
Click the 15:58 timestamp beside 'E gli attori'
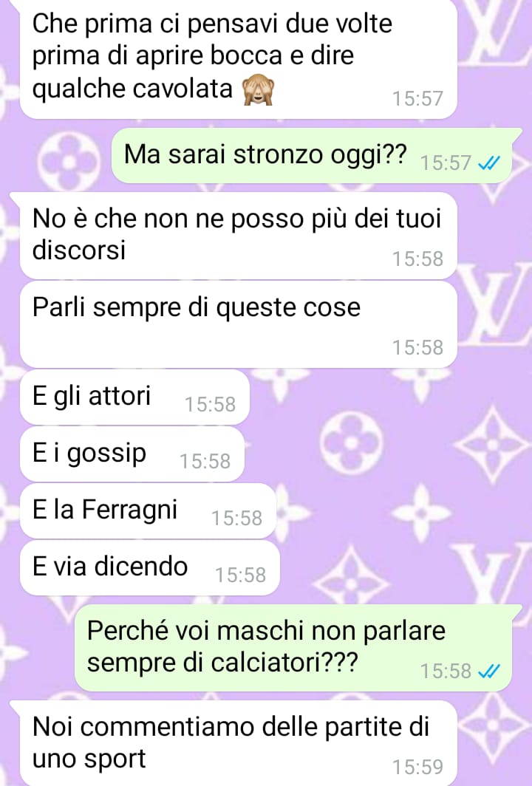[210, 404]
